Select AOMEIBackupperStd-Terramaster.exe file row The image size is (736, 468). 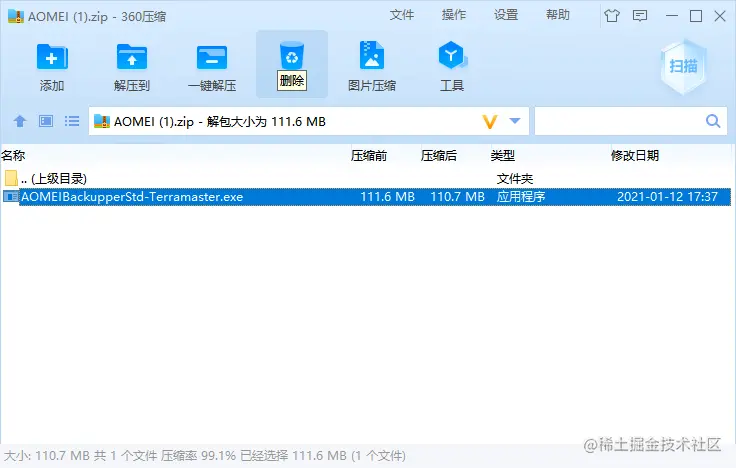(366, 197)
